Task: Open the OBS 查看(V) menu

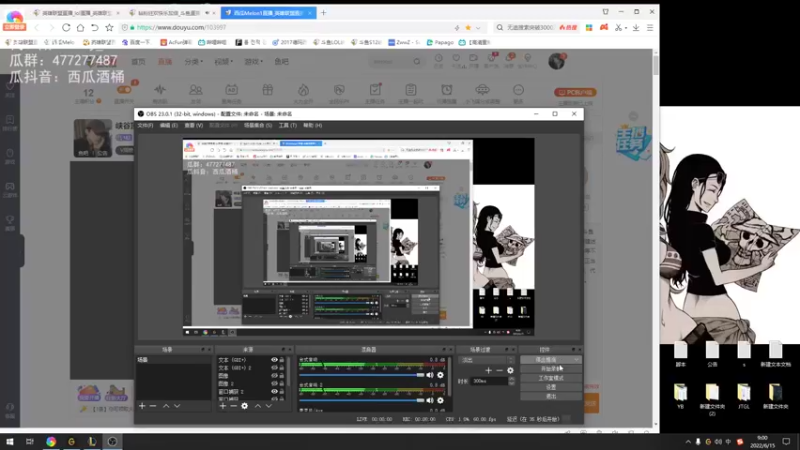Action: pos(193,126)
